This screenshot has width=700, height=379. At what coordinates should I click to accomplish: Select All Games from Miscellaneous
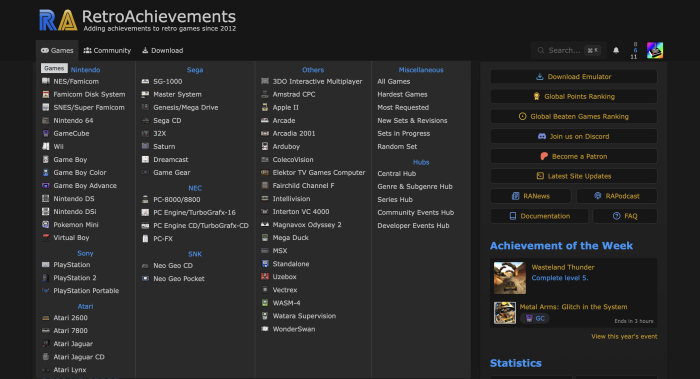coord(393,81)
